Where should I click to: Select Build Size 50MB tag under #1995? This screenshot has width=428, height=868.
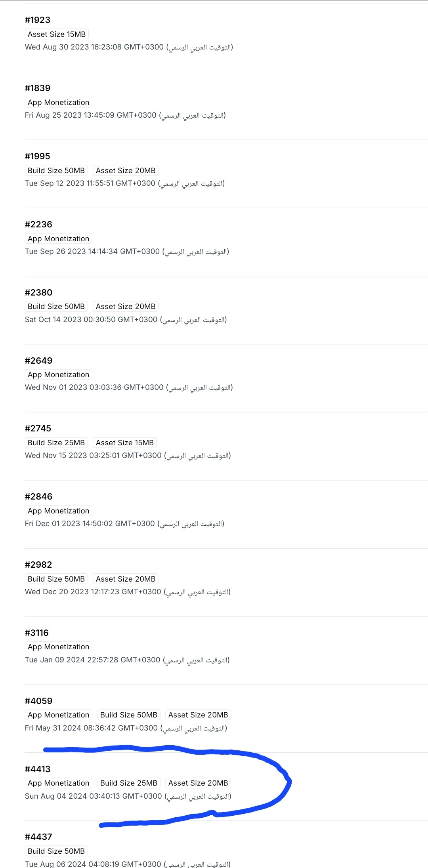(x=56, y=171)
